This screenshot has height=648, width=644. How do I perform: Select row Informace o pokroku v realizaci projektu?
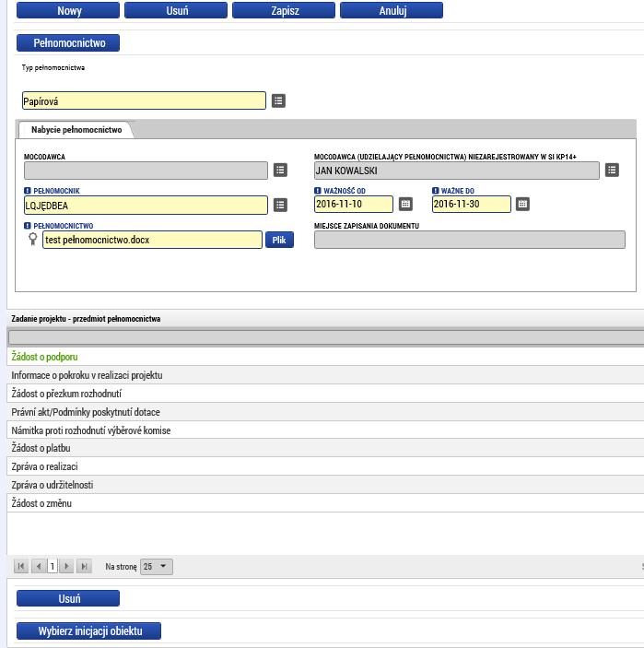coord(325,375)
